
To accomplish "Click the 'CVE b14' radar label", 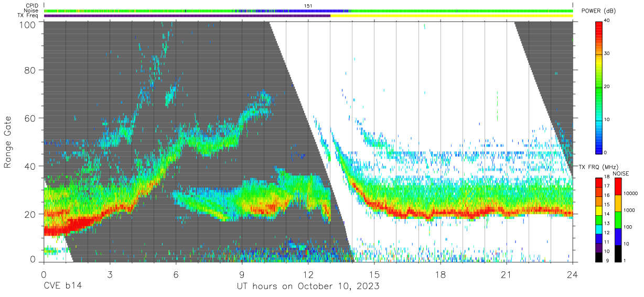I will coord(62,287).
